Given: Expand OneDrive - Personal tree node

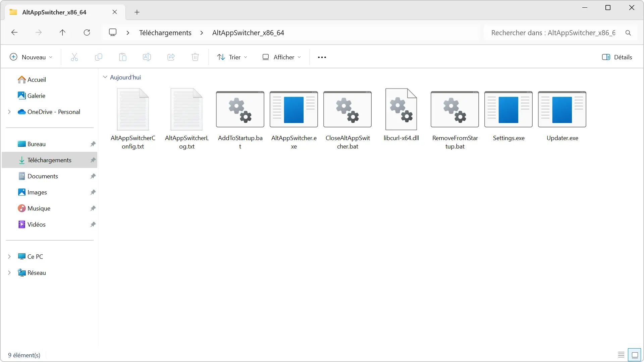Looking at the screenshot, I should click(9, 112).
